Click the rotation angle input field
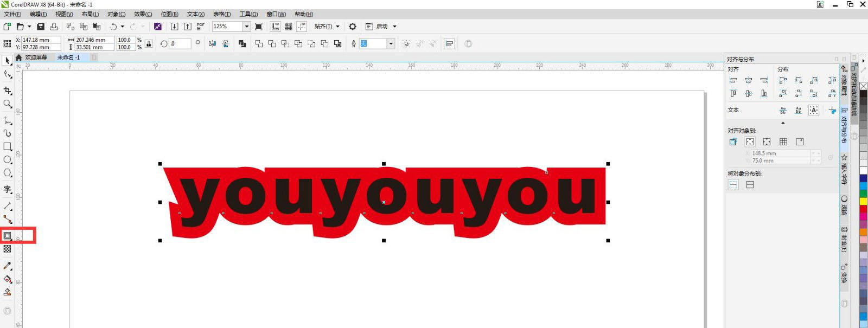The width and height of the screenshot is (868, 328). pyautogui.click(x=180, y=44)
